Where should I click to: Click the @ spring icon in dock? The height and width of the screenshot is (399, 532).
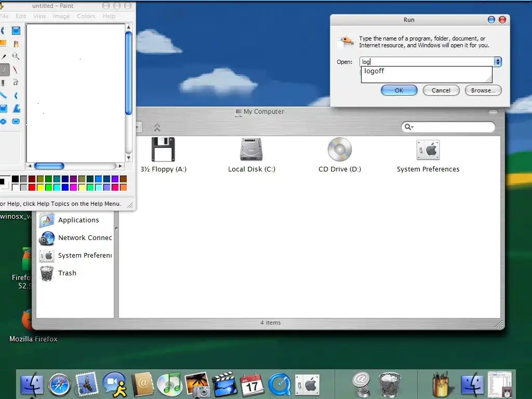tap(362, 384)
